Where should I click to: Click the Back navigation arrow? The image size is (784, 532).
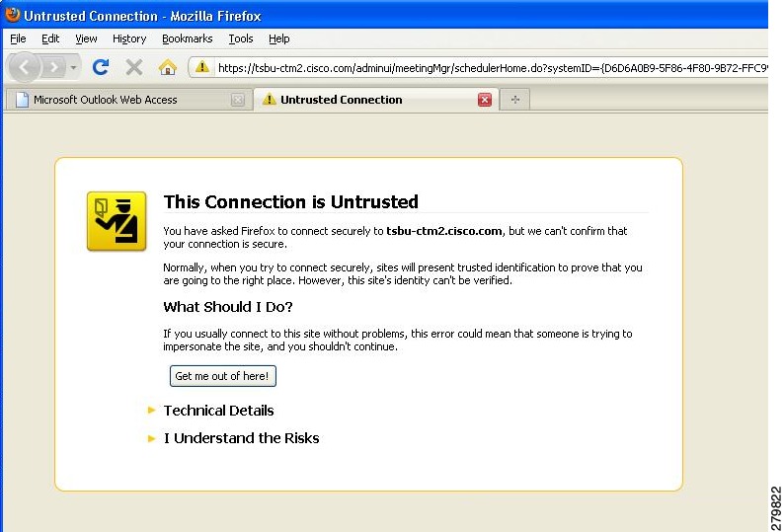pyautogui.click(x=24, y=66)
